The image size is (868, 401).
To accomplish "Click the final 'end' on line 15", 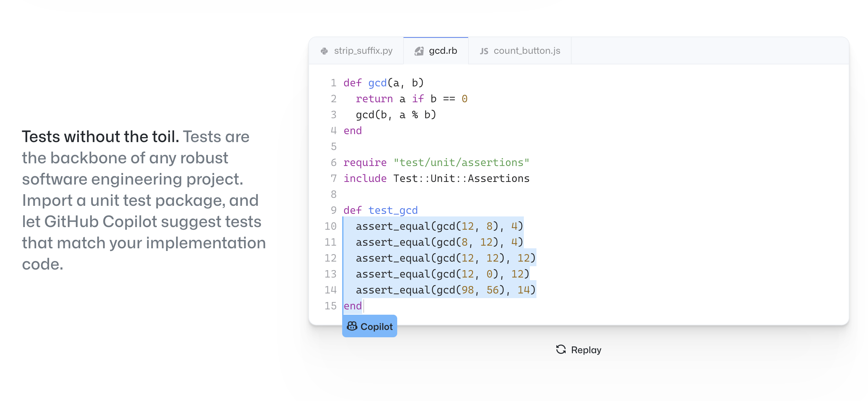I will (352, 306).
